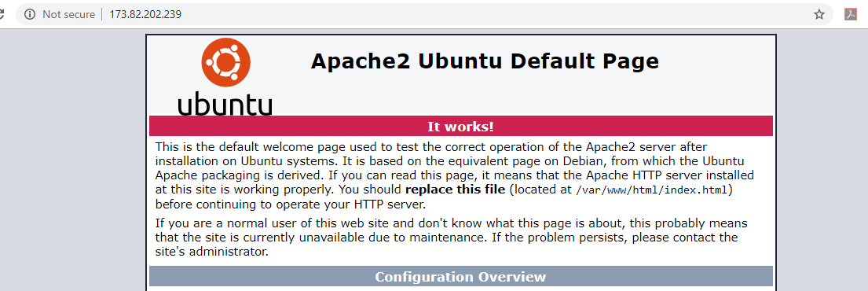The image size is (868, 291).
Task: Click the site information icon beside Not secure
Action: click(x=29, y=14)
